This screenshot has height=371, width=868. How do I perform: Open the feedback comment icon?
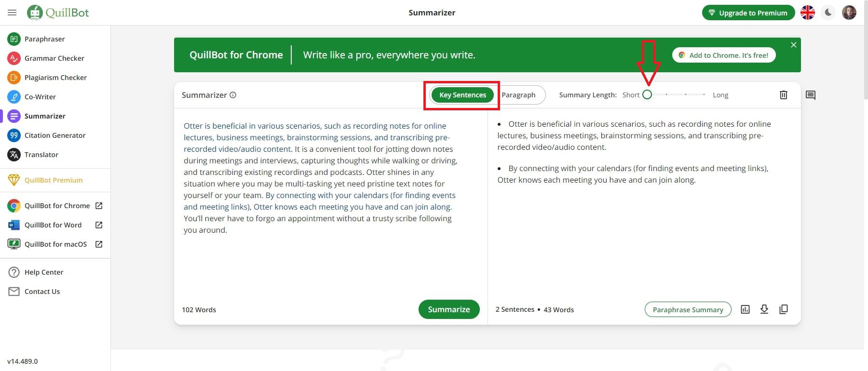point(811,95)
